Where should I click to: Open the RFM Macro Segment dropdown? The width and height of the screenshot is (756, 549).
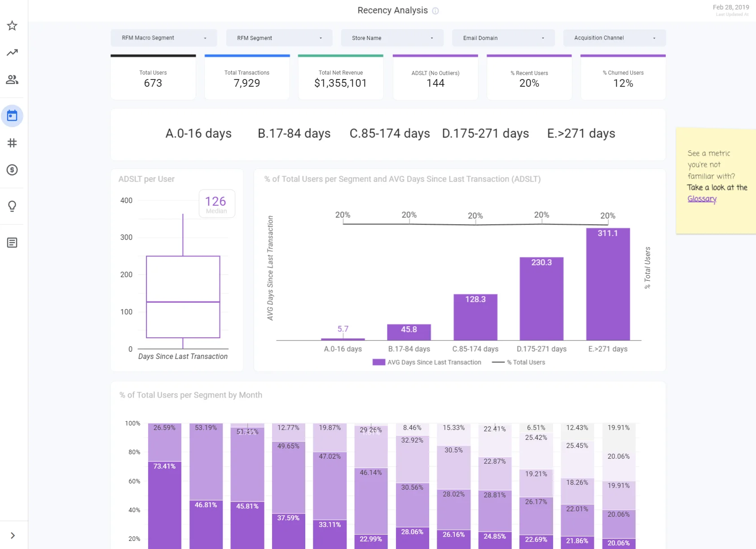pos(164,38)
